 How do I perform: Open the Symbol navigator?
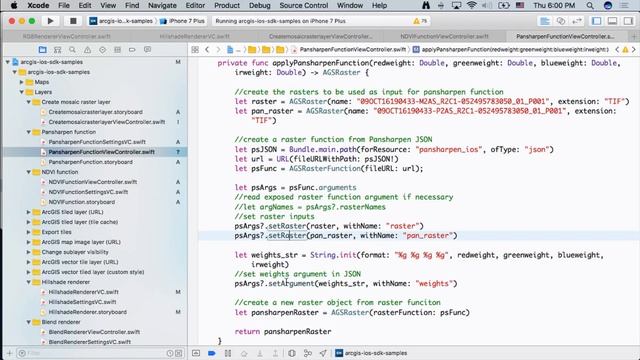point(58,50)
